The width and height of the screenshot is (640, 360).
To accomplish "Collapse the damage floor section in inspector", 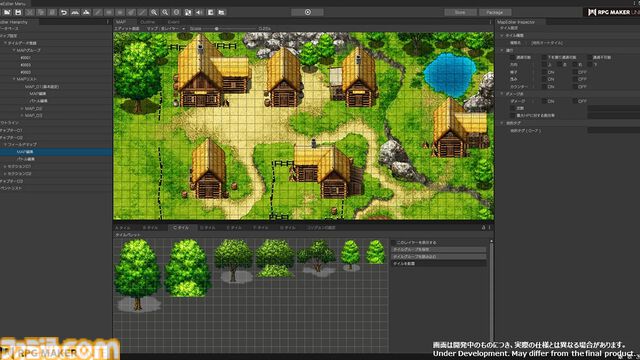I will pos(502,94).
